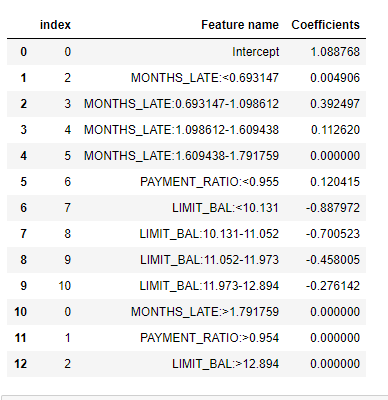This screenshot has width=388, height=400.
Task: Select 'MONTHS_LATE:<0.693147' cell
Action: click(205, 78)
